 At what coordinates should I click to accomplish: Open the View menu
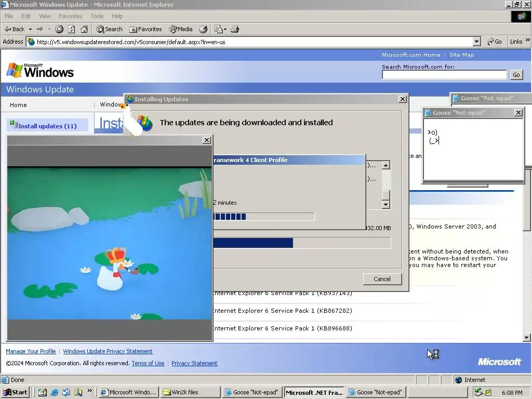pos(45,16)
